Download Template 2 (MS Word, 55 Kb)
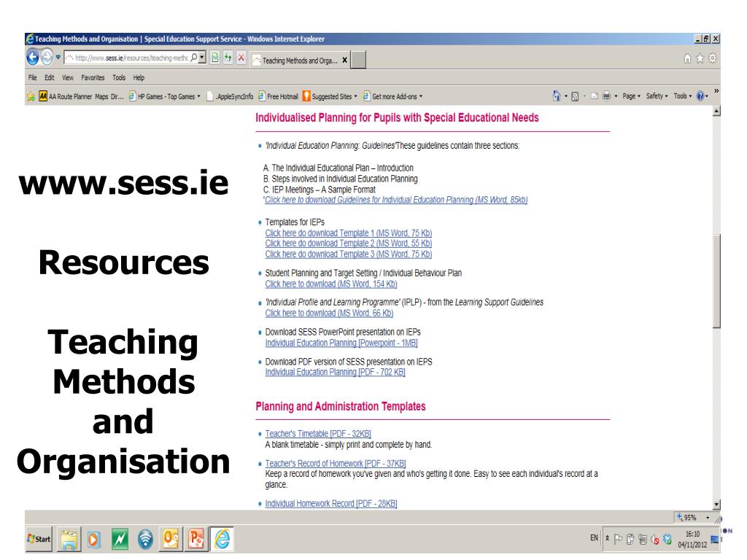Image resolution: width=747 pixels, height=560 pixels. point(348,244)
